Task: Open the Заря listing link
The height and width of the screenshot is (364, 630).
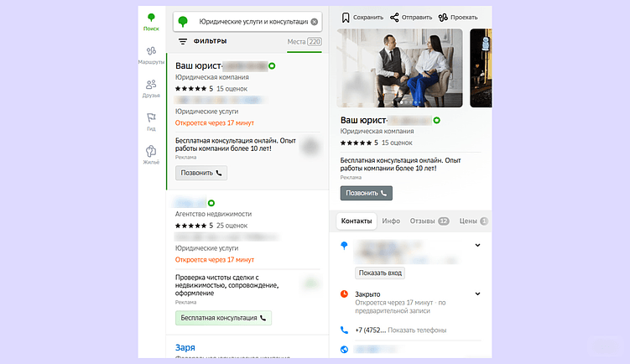Action: click(185, 347)
